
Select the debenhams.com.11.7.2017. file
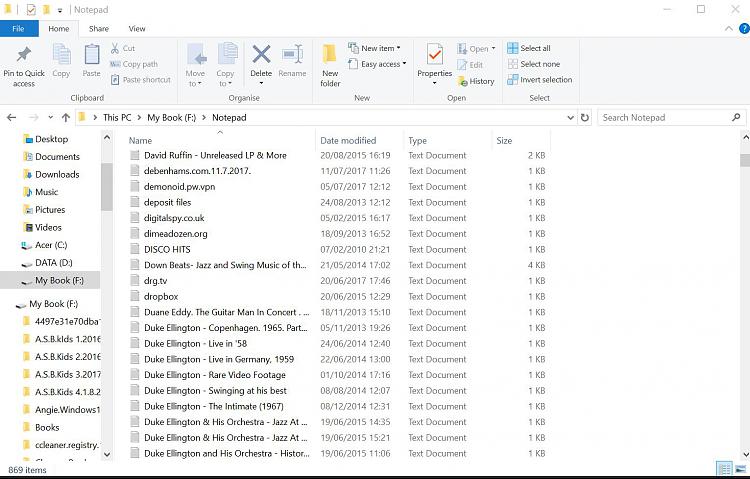click(198, 171)
